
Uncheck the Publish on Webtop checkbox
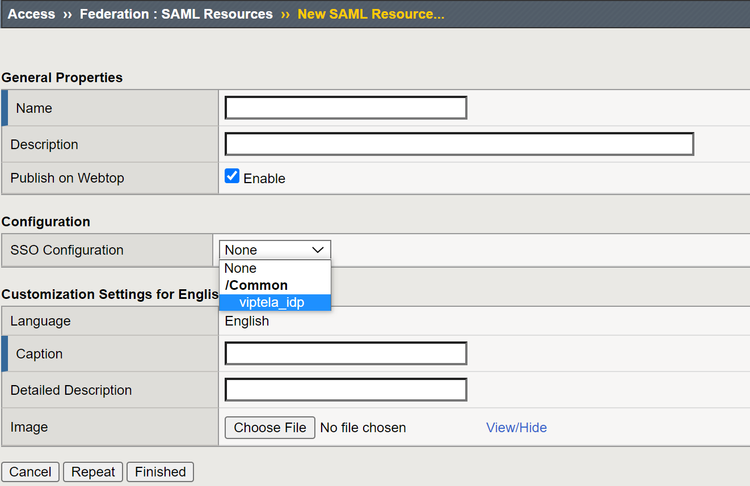[232, 177]
